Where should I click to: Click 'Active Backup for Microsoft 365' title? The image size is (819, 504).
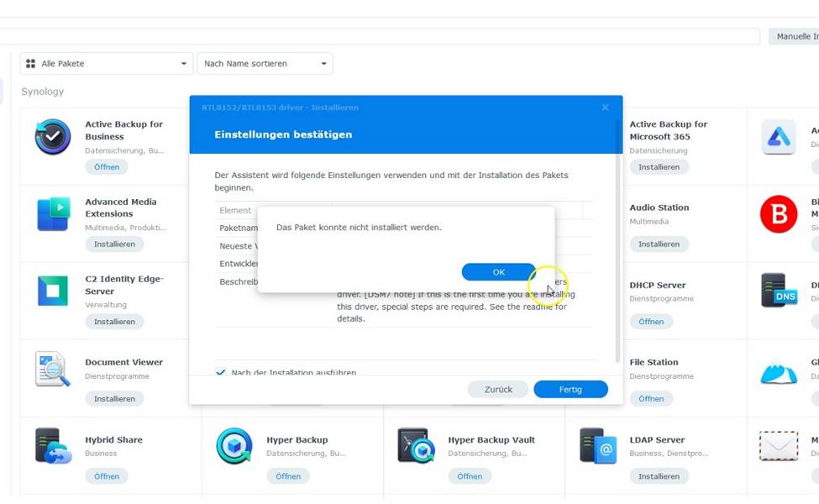click(668, 130)
